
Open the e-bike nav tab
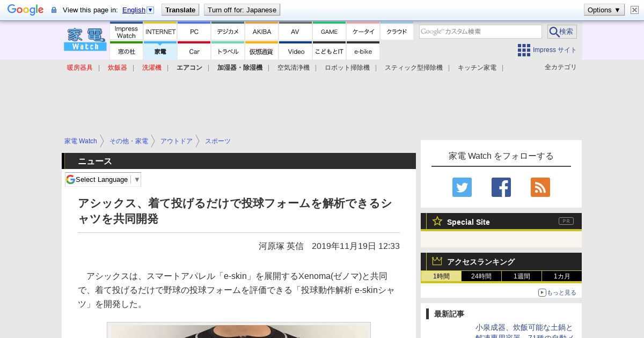point(363,51)
